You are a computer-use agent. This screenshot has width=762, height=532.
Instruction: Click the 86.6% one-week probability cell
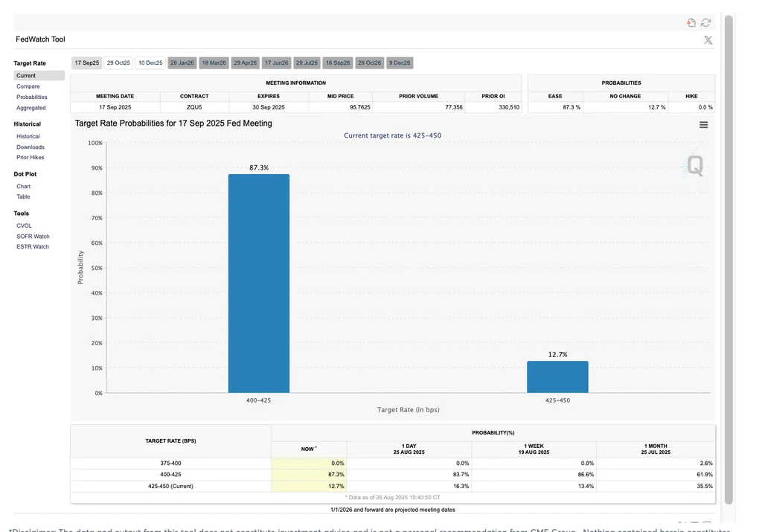(534, 475)
